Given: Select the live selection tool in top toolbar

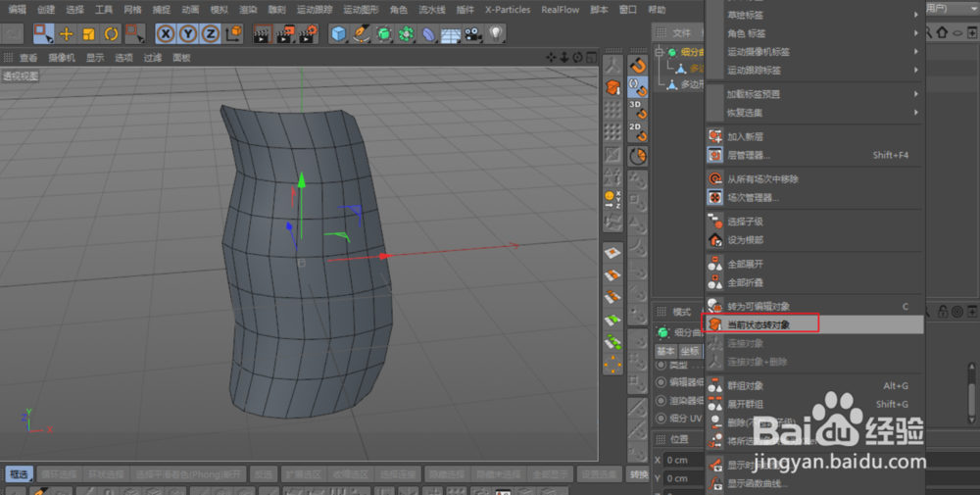Looking at the screenshot, I should coord(43,33).
